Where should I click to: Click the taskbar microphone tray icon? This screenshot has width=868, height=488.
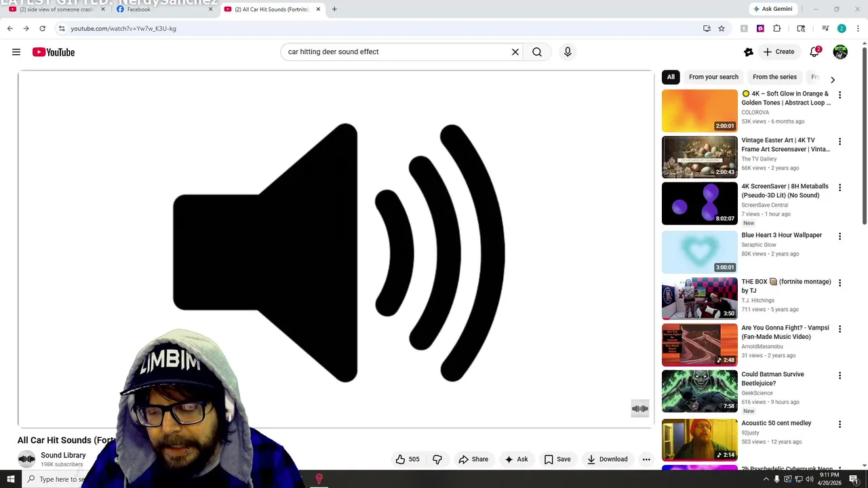click(x=777, y=479)
